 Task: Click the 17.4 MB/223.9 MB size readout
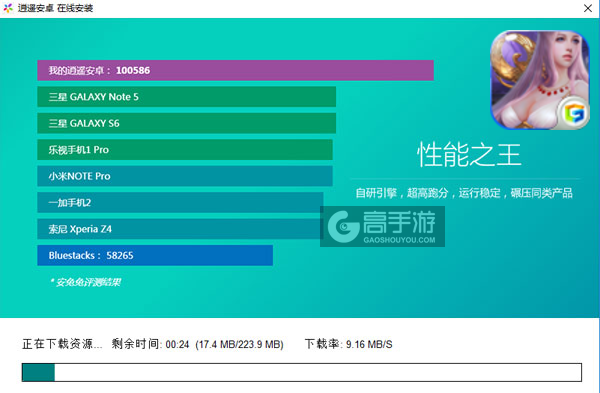240,344
